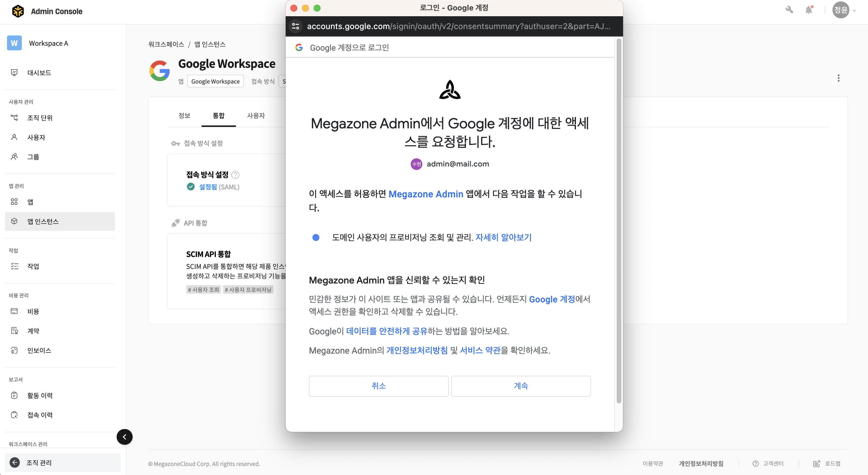Open 인보이스 in the sidebar
This screenshot has height=475, width=868.
point(39,350)
